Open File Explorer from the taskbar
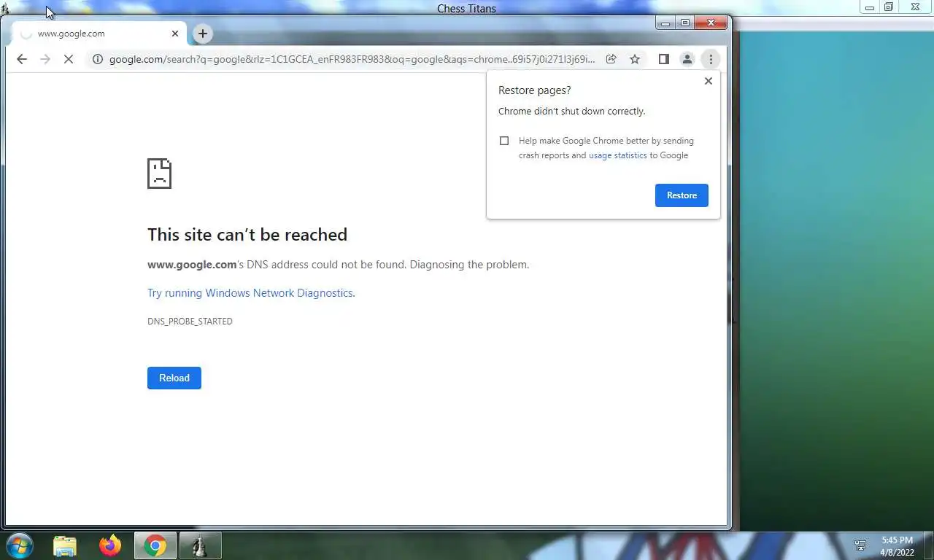 click(x=65, y=545)
